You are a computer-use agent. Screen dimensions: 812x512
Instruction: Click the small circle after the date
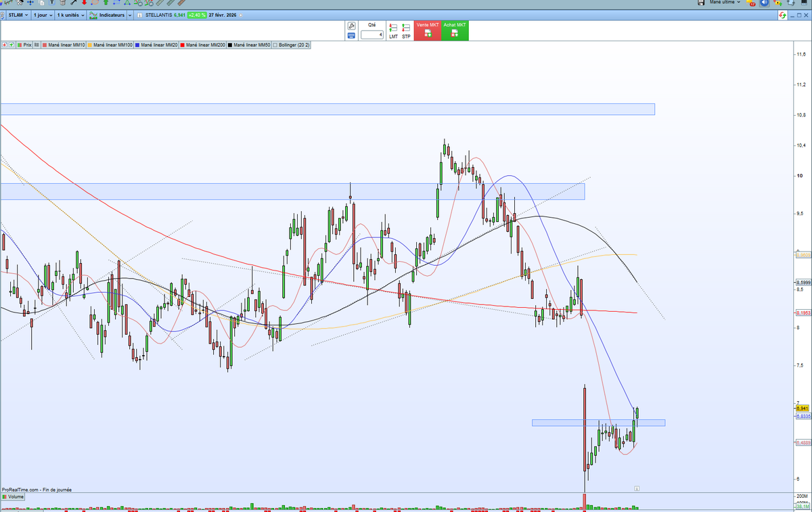tap(240, 15)
